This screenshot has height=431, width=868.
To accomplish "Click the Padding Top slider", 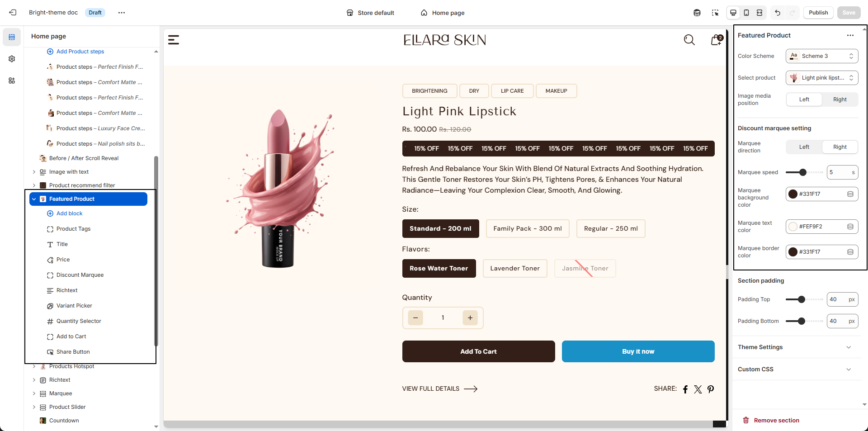I will (x=804, y=299).
